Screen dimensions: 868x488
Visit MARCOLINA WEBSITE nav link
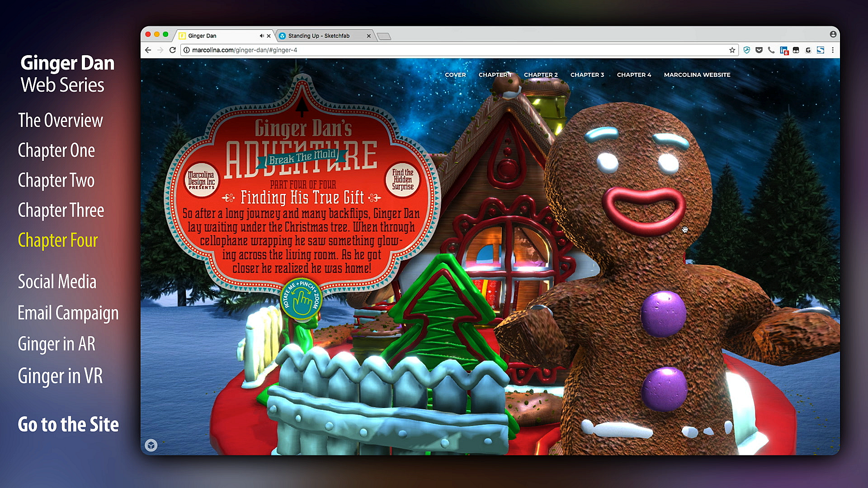(697, 75)
